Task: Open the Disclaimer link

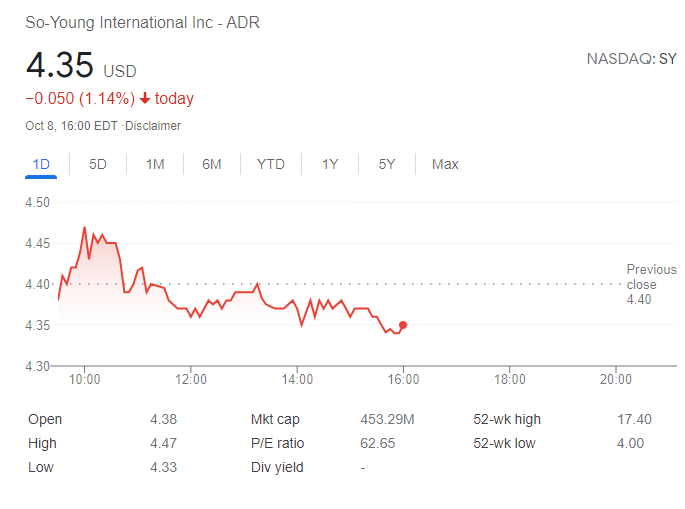Action: point(153,126)
